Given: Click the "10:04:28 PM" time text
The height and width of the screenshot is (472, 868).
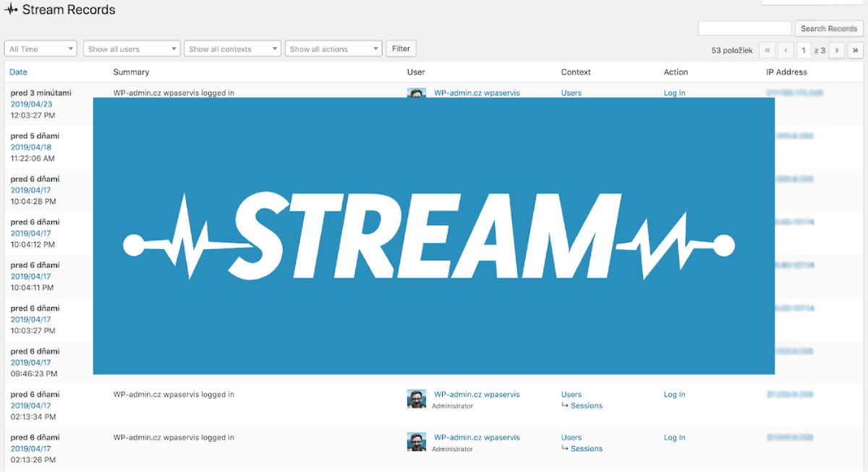Looking at the screenshot, I should coord(33,201).
